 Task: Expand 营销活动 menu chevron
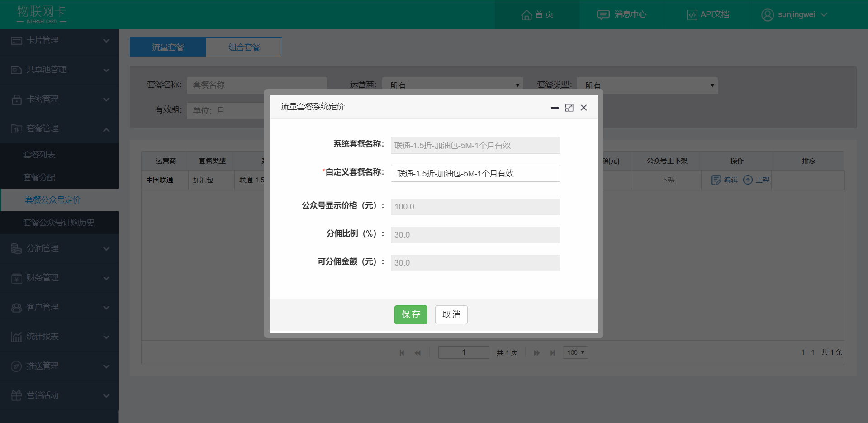[106, 396]
